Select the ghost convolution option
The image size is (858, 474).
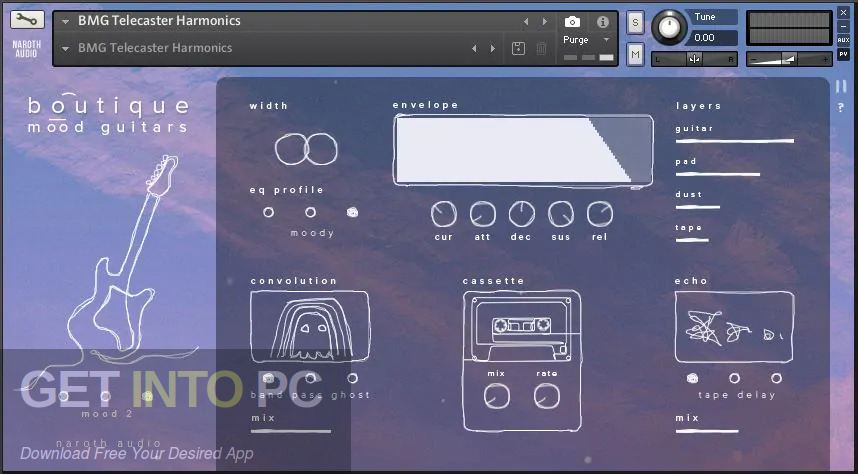(x=352, y=378)
